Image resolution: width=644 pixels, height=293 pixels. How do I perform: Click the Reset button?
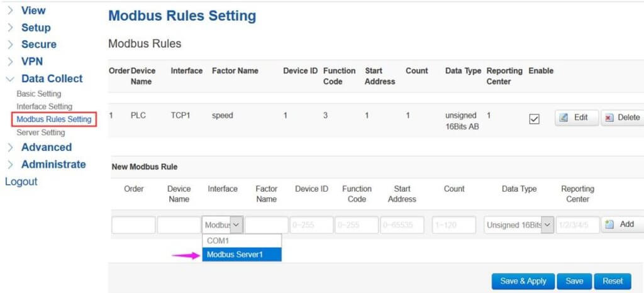coord(612,281)
